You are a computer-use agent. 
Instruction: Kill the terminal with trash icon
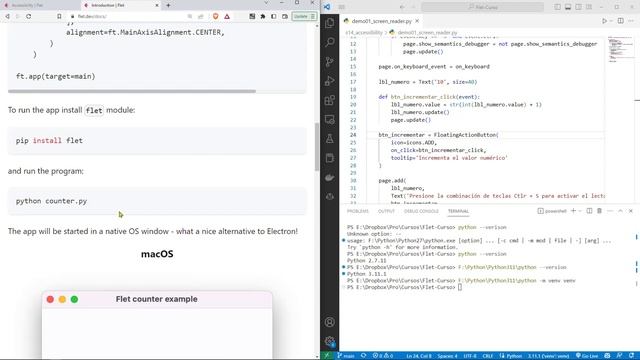point(599,211)
